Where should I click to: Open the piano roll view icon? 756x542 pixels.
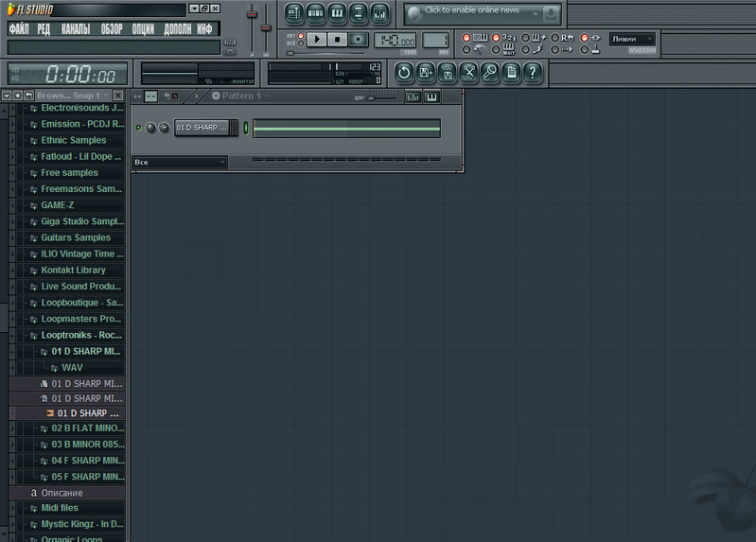[337, 13]
